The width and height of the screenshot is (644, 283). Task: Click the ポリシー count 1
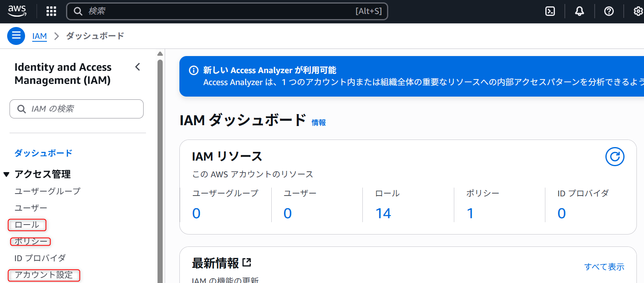point(470,213)
